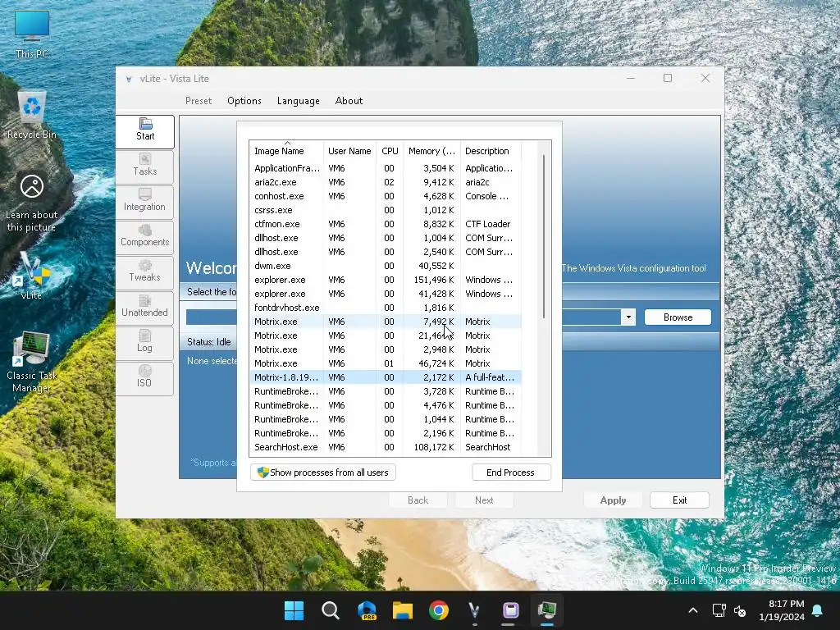Screen dimensions: 840x630
Task: Open the Options menu
Action: [x=244, y=101]
